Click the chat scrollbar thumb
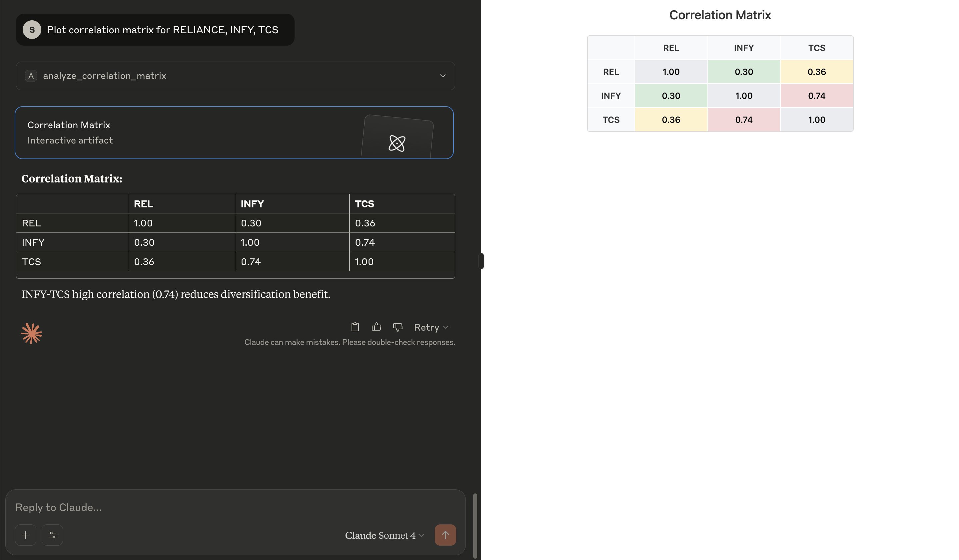The image size is (959, 560). click(x=475, y=526)
